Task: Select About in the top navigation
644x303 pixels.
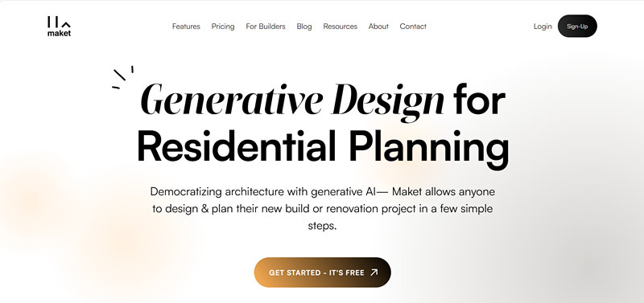Action: [x=378, y=27]
